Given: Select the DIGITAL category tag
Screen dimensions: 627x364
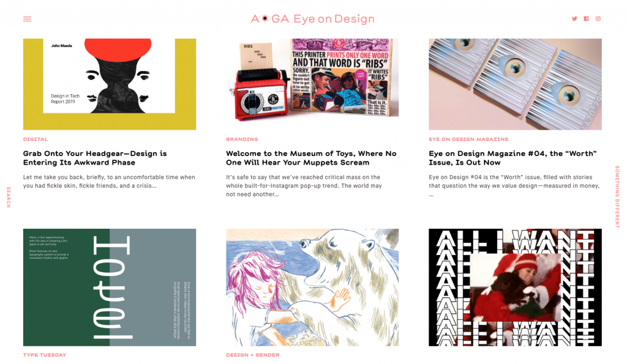Looking at the screenshot, I should point(35,139).
